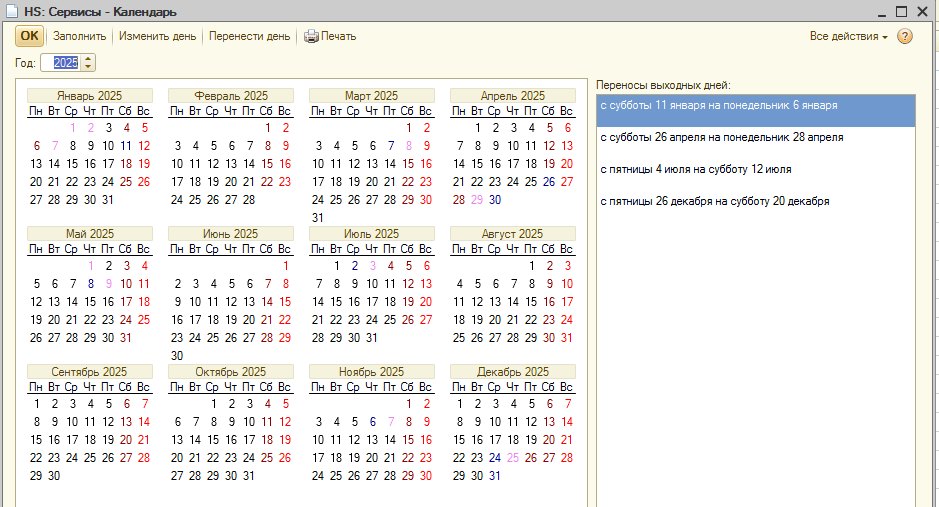939x507 pixels.
Task: Select day 15 in Август 2025
Action: click(531, 302)
